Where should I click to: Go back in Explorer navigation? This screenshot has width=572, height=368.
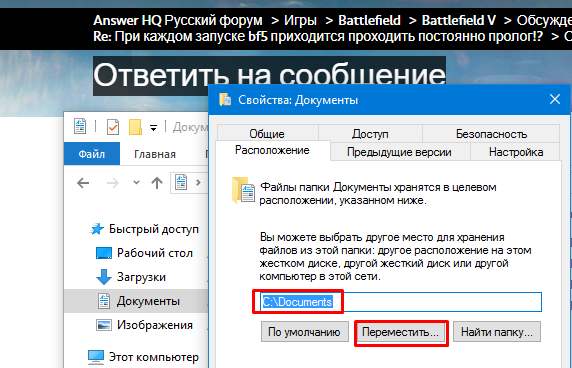coord(83,183)
